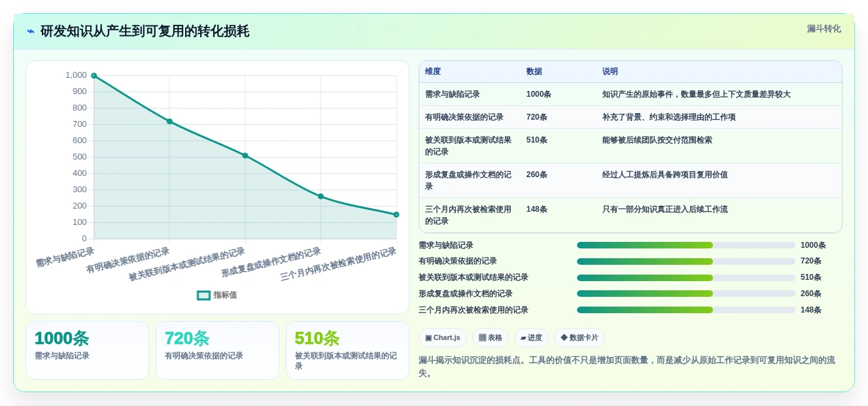868x406 pixels.
Task: Open the 1000条 需求与缺陷记录 data card
Action: pos(88,350)
